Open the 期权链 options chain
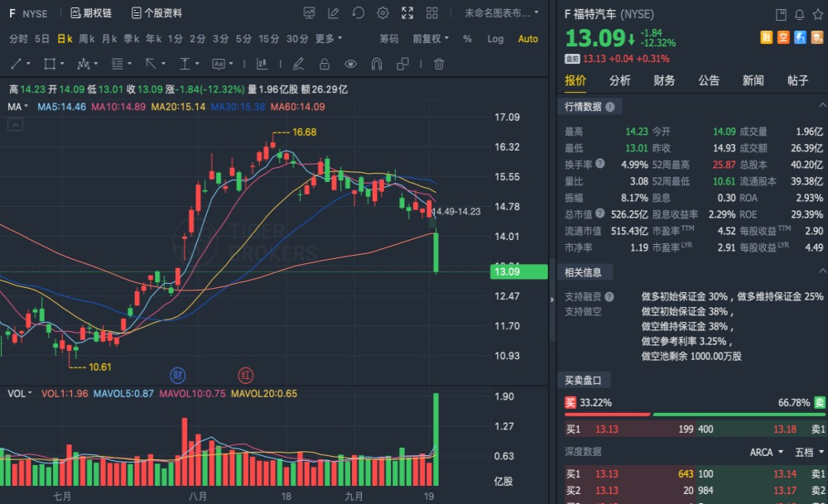Image resolution: width=828 pixels, height=504 pixels. (x=91, y=13)
